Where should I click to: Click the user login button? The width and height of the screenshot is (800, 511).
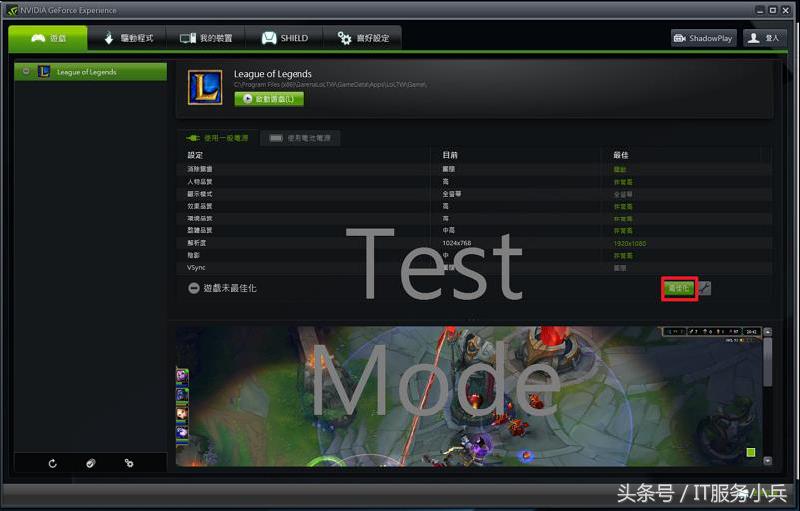click(764, 38)
